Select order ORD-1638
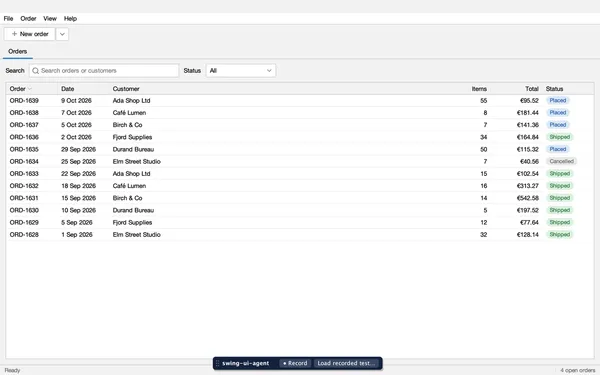 pyautogui.click(x=300, y=113)
